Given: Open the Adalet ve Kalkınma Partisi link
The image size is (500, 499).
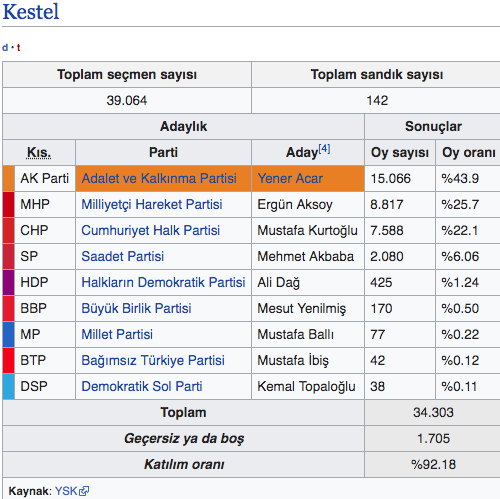Looking at the screenshot, I should pyautogui.click(x=159, y=178).
